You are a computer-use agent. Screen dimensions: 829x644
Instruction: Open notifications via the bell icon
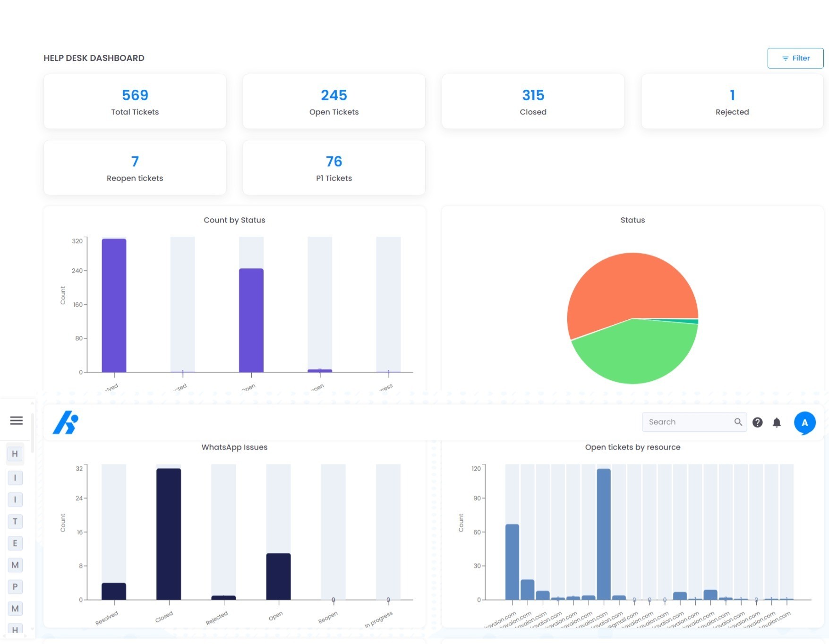776,422
